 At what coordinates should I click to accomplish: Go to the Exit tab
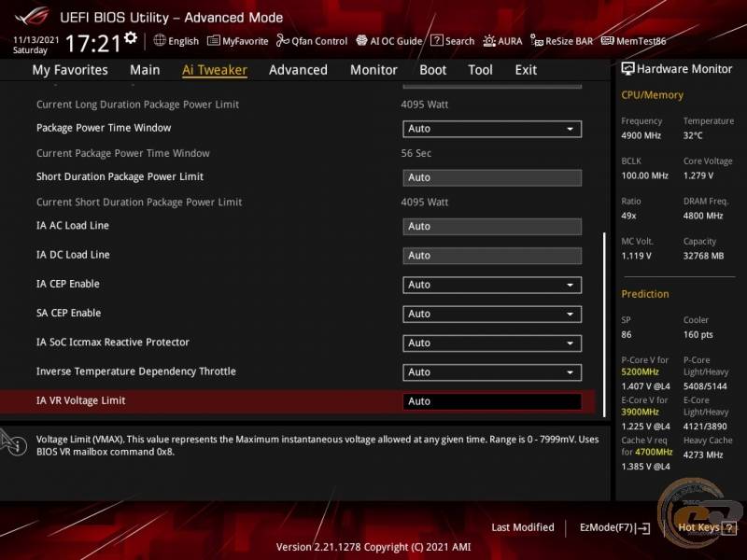click(526, 70)
